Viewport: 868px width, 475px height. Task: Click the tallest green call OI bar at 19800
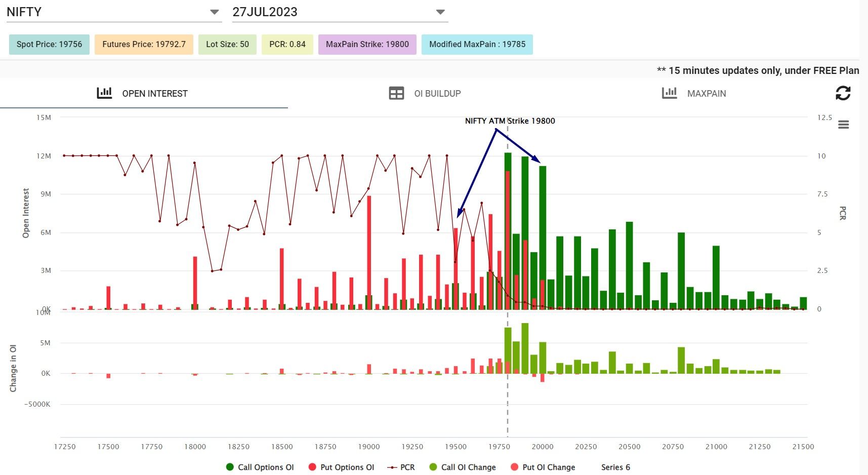coord(508,231)
